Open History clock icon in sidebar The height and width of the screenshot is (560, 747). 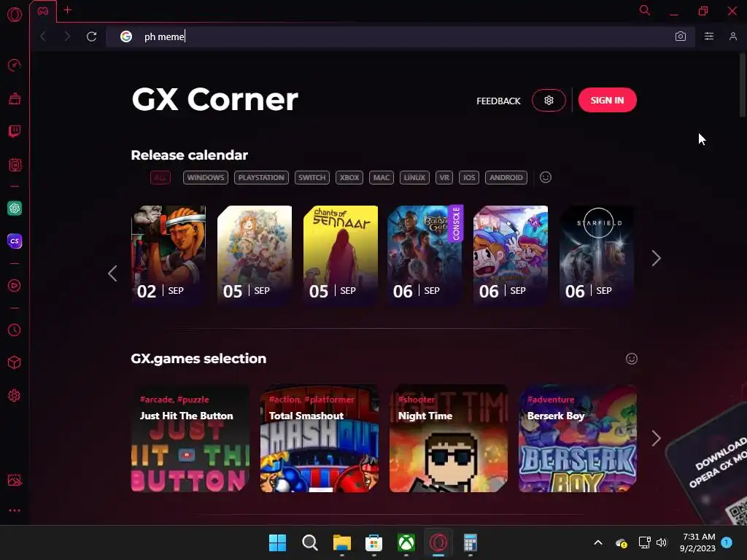tap(15, 330)
